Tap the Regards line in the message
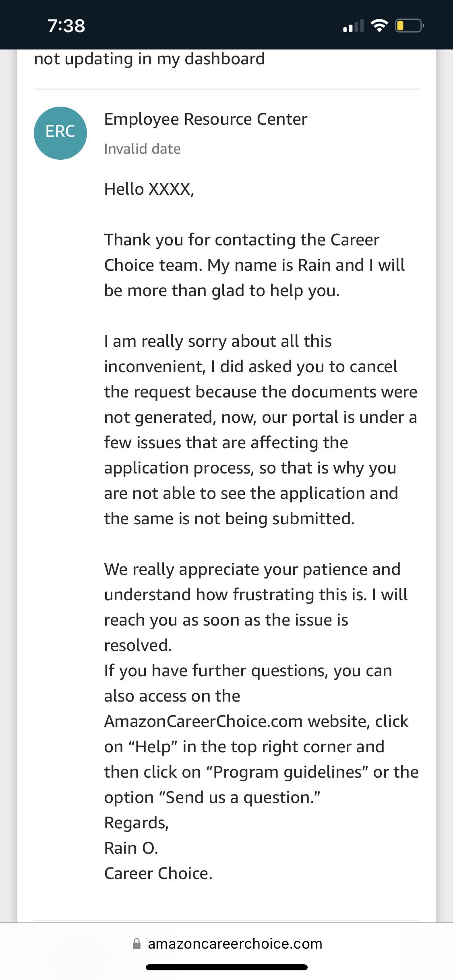 [137, 823]
